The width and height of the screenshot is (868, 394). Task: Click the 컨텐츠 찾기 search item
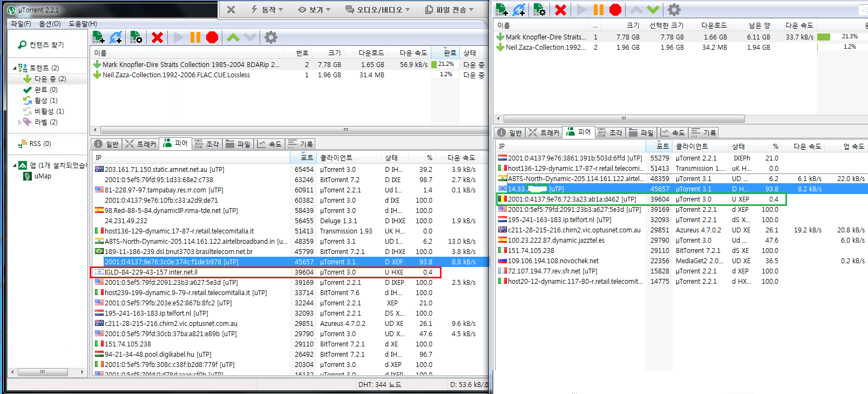(41, 45)
